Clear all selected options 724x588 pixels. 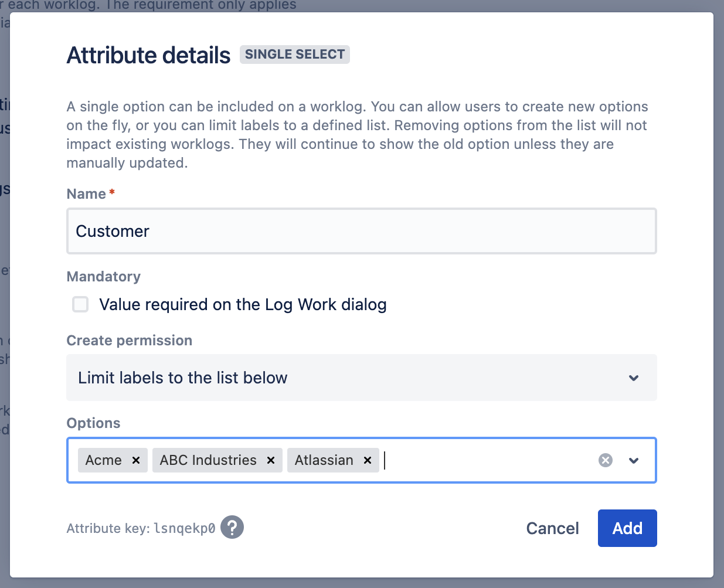click(606, 460)
